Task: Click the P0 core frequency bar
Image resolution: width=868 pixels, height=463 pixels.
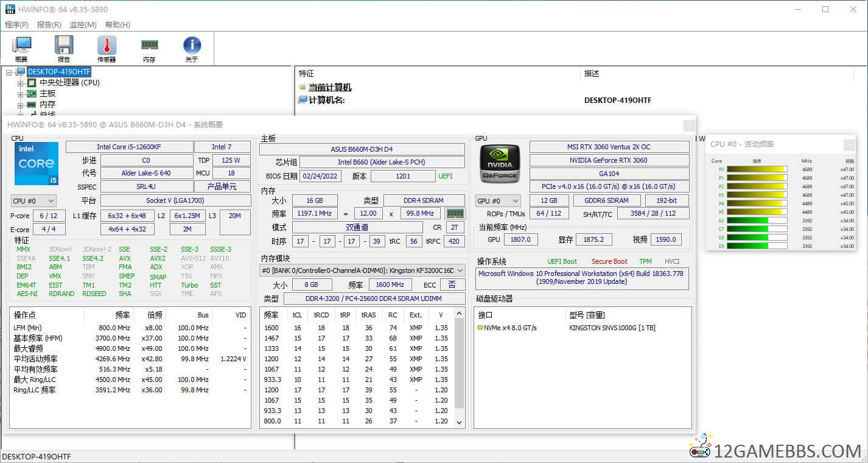Action: pos(757,169)
